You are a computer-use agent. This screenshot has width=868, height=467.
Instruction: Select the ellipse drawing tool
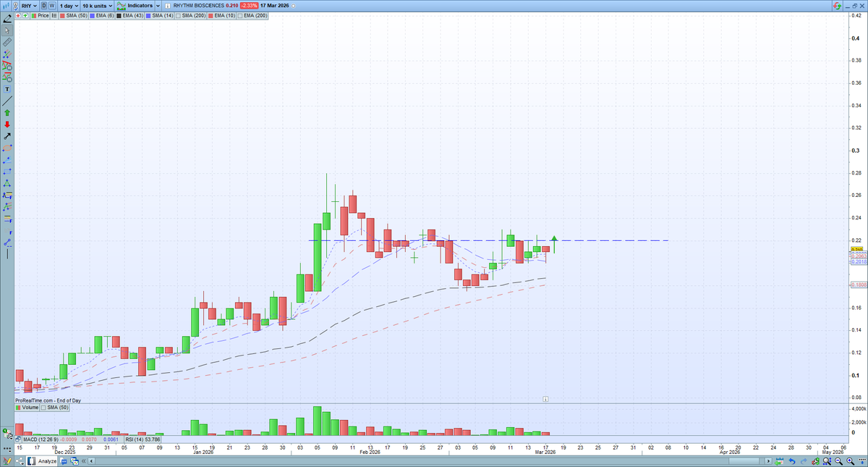coord(7,147)
